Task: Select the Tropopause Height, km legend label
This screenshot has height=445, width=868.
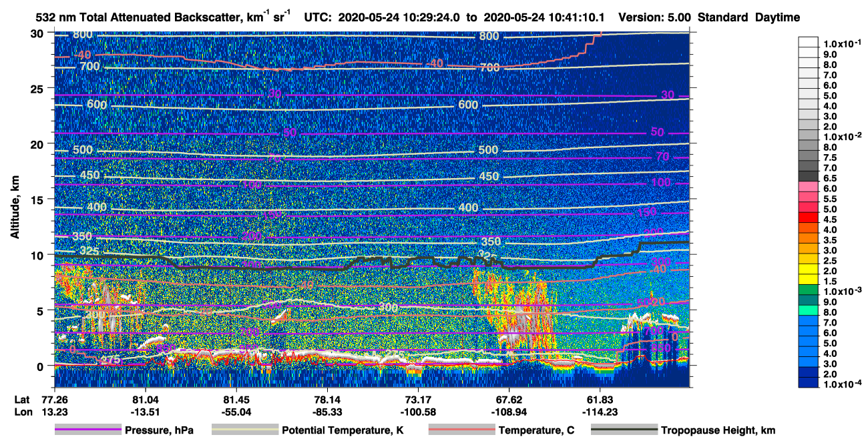Action: pos(718,431)
